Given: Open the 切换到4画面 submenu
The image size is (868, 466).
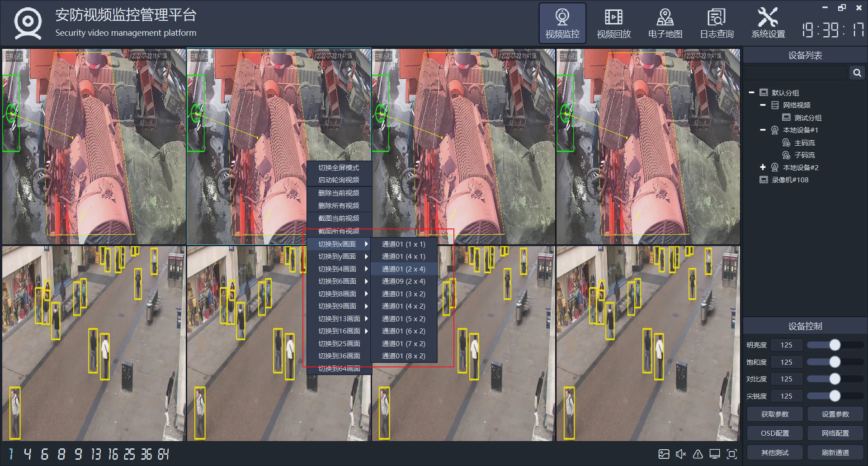Looking at the screenshot, I should (339, 269).
